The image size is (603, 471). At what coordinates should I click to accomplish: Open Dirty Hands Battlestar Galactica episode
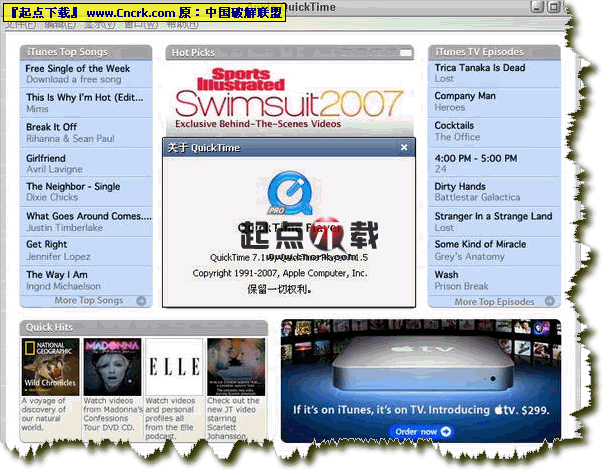tap(494, 191)
